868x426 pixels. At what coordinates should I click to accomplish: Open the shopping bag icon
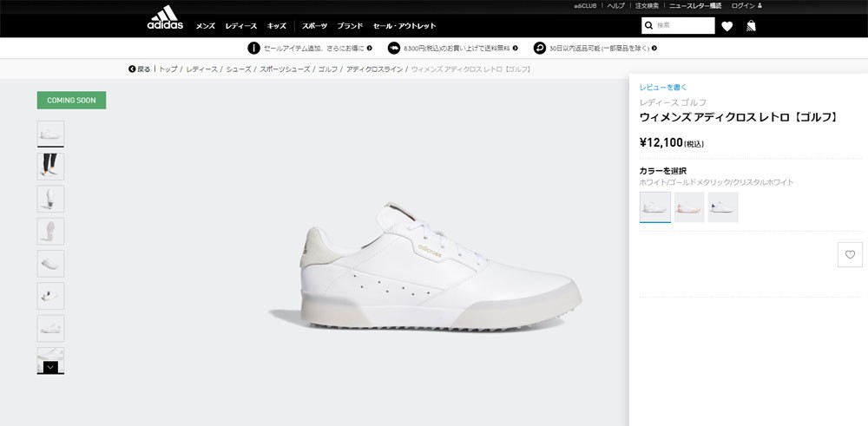[751, 25]
